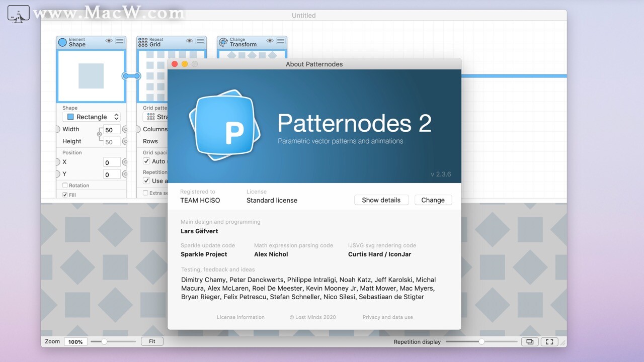Enable the 'Extra se...' checkbox

(145, 193)
